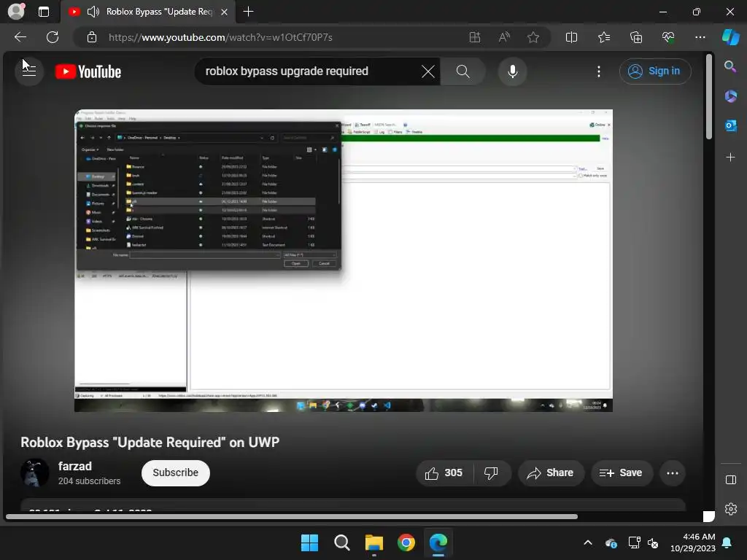Screen dimensions: 747x560
Task: Dislike this video
Action: click(x=491, y=472)
